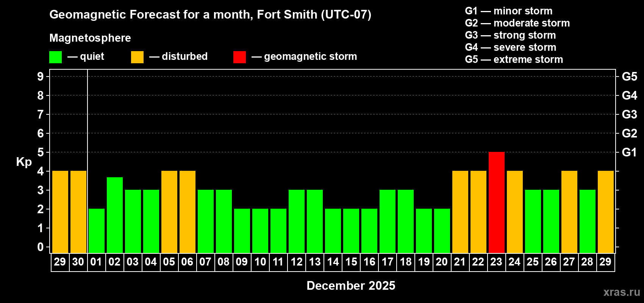Click the orange bar for day 05
This screenshot has height=303, width=644.
tap(169, 212)
